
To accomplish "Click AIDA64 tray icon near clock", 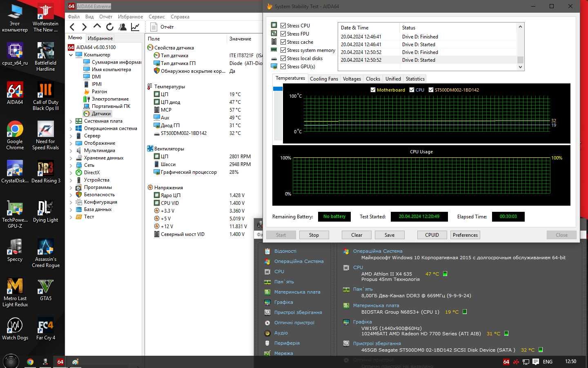I will (x=506, y=362).
